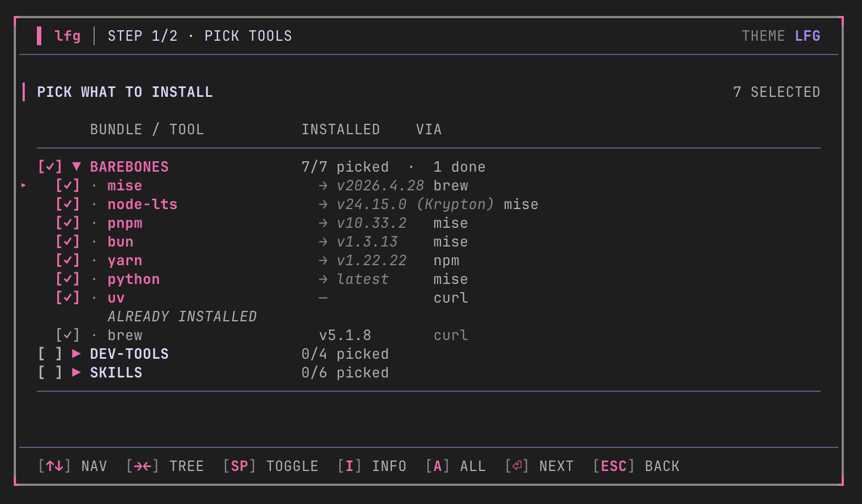The width and height of the screenshot is (862, 504).
Task: Click the current-row cursor arrow beside mise
Action: point(24,185)
